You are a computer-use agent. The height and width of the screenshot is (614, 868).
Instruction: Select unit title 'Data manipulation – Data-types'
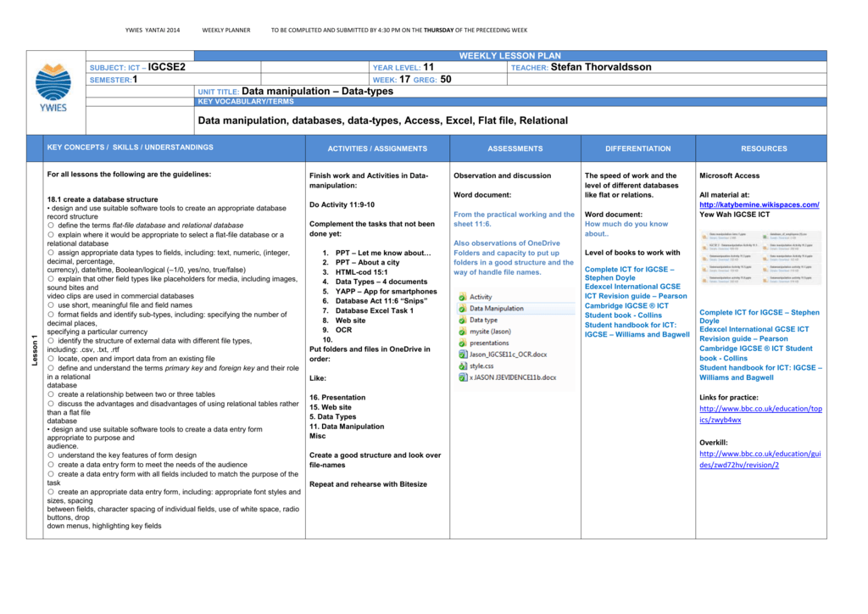pyautogui.click(x=317, y=92)
